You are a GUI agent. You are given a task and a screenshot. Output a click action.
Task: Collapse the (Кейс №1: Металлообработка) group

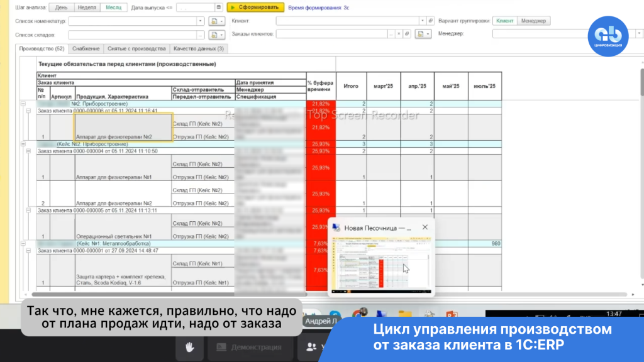(23, 243)
